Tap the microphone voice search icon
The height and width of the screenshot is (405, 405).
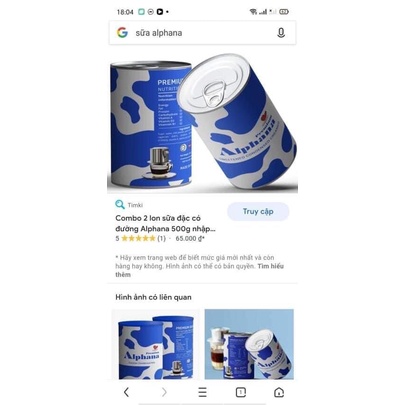(x=281, y=33)
